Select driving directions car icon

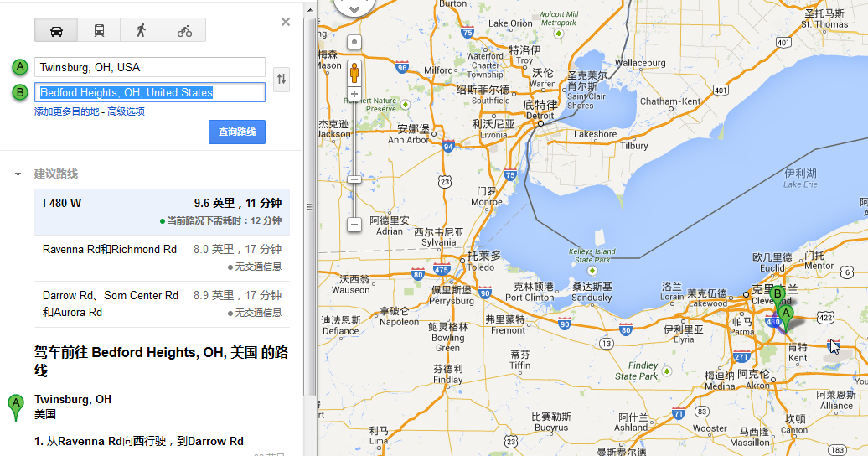tap(56, 30)
